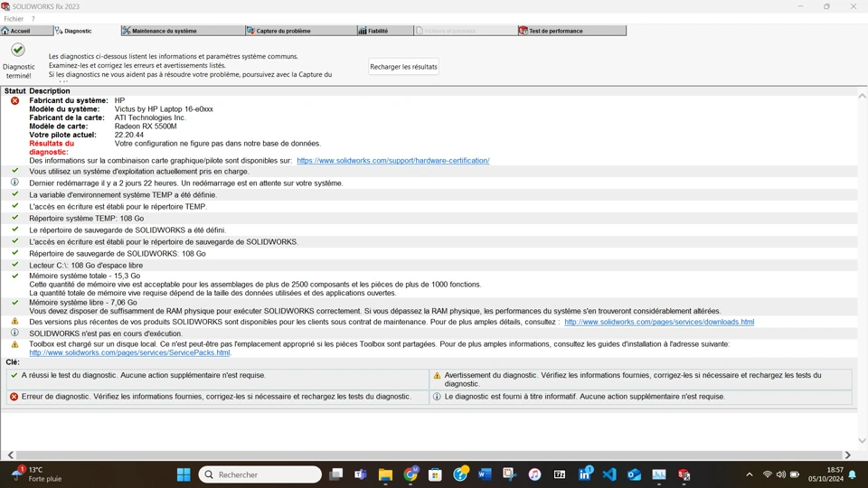Open the Wi-Fi network tray icon
Image resolution: width=868 pixels, height=488 pixels.
tap(768, 474)
